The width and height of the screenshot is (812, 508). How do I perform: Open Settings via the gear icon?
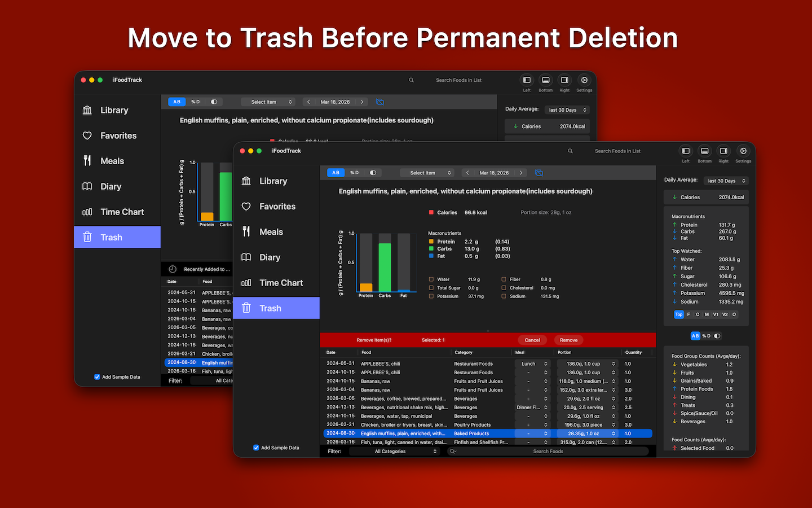pos(743,151)
